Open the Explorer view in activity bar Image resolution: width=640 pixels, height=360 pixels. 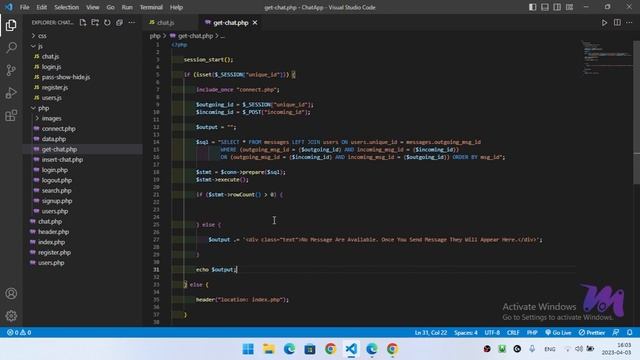coord(11,25)
